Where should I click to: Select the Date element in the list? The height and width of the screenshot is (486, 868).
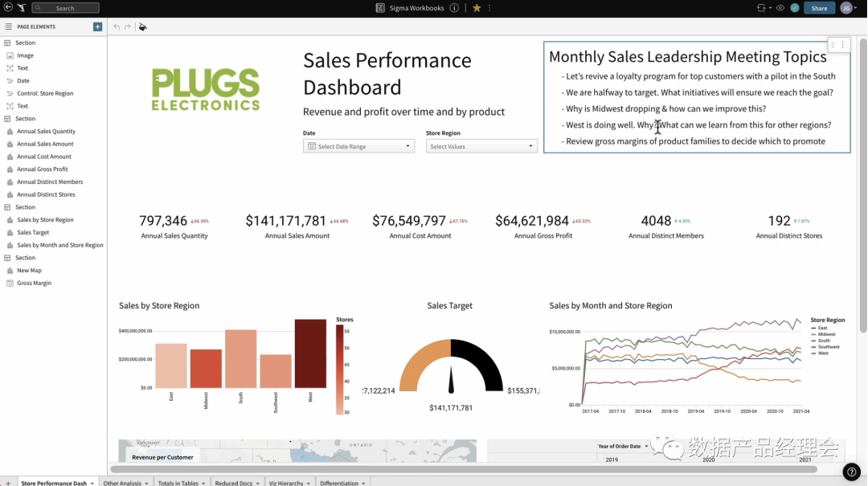[x=23, y=81]
